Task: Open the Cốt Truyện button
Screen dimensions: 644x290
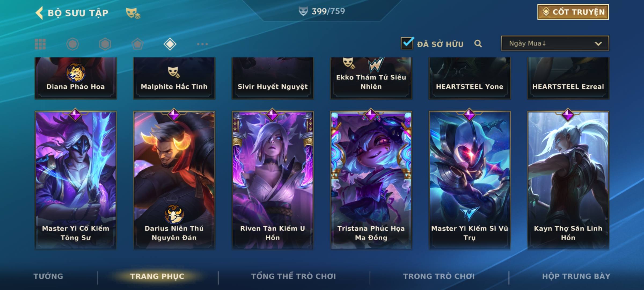Action: pyautogui.click(x=573, y=12)
